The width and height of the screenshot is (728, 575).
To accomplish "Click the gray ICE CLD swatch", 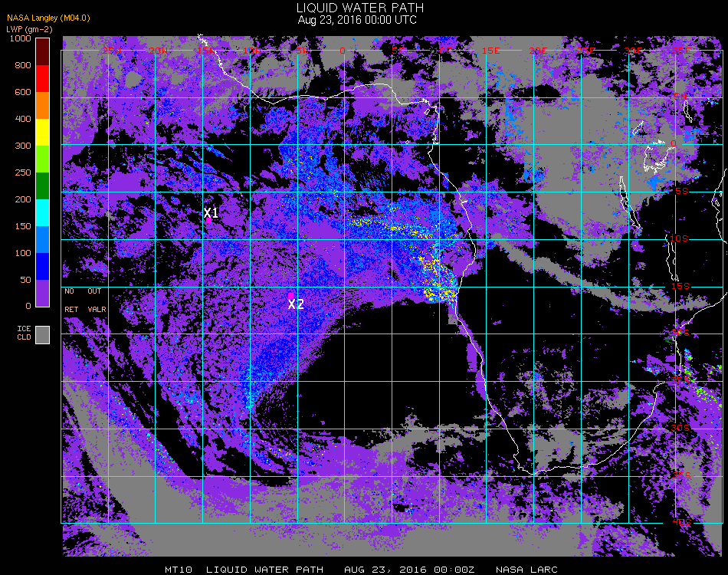I will point(43,335).
